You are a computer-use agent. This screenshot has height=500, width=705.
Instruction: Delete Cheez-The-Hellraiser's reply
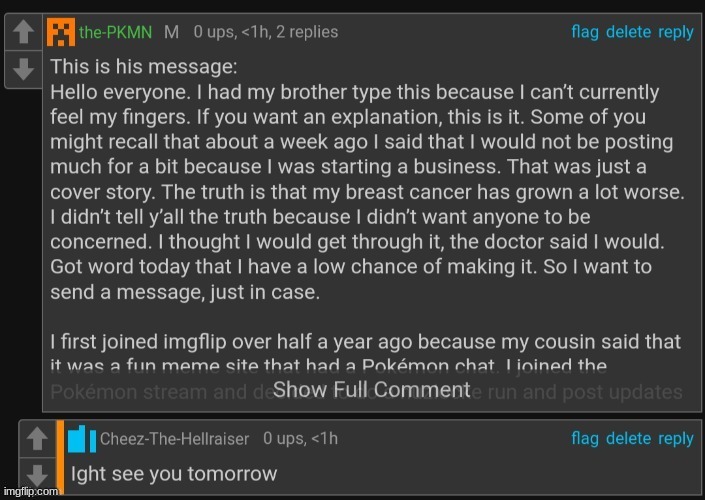[x=628, y=439]
